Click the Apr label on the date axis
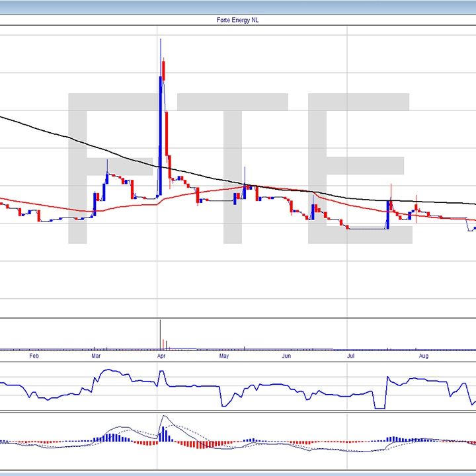The height and width of the screenshot is (476, 476). [x=161, y=356]
